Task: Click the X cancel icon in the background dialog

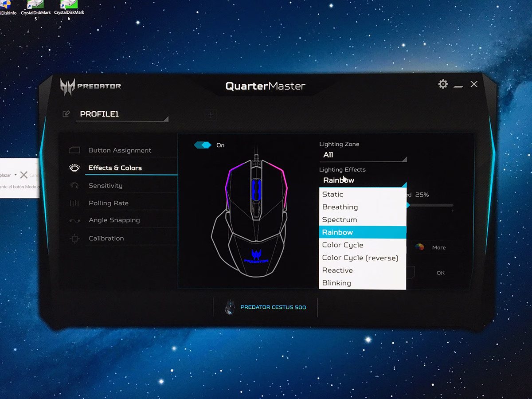Action: (23, 175)
